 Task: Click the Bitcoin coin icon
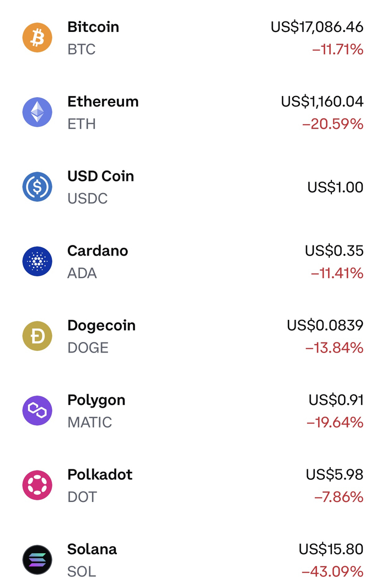click(x=37, y=38)
